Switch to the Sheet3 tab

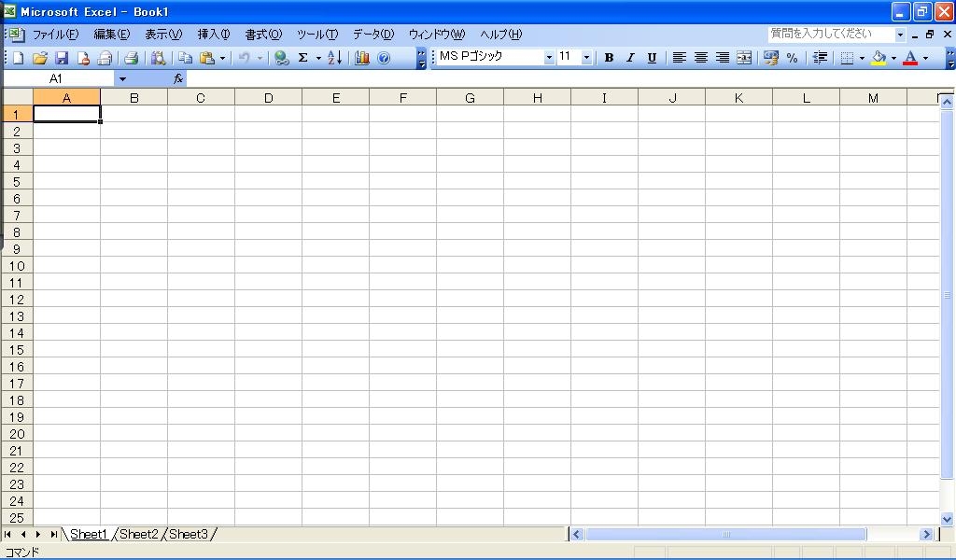tap(189, 535)
